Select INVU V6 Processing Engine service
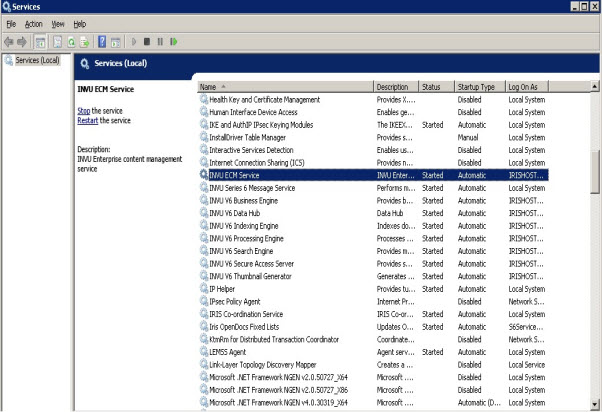This screenshot has height=412, width=602. point(246,238)
